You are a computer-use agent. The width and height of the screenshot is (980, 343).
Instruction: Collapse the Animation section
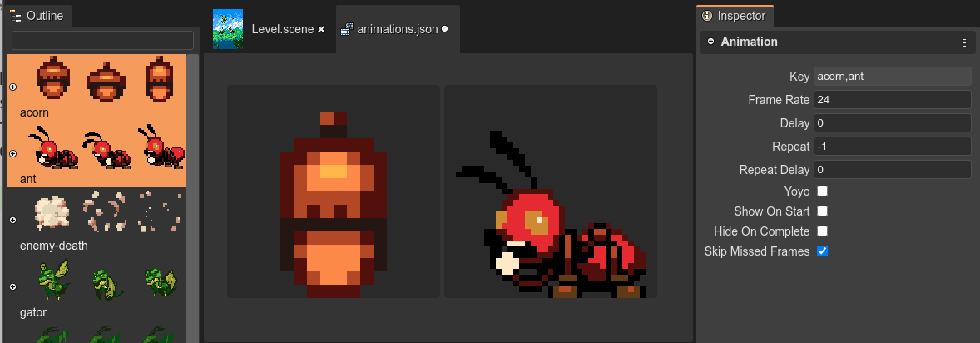[x=710, y=42]
